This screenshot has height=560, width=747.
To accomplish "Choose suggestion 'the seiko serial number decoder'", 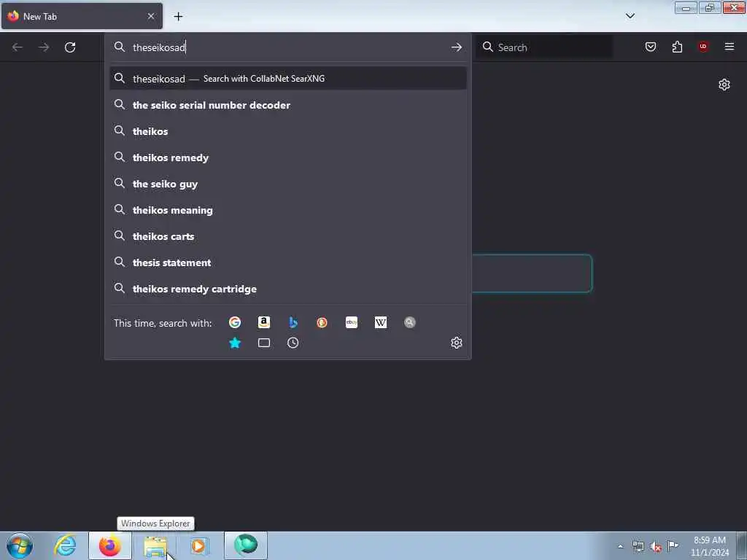I will [288, 105].
